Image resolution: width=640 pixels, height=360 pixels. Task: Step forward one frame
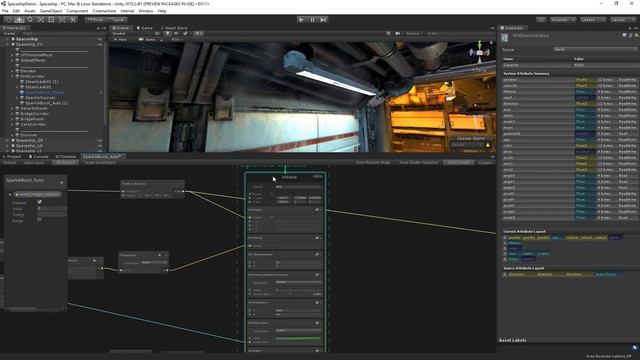(323, 20)
